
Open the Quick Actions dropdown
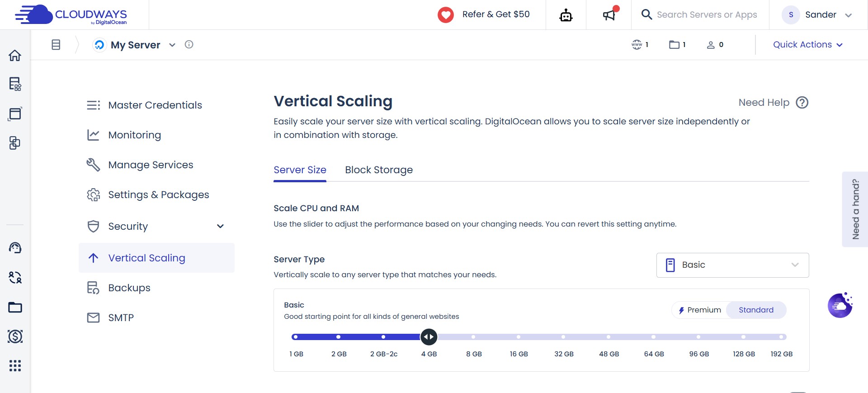808,44
